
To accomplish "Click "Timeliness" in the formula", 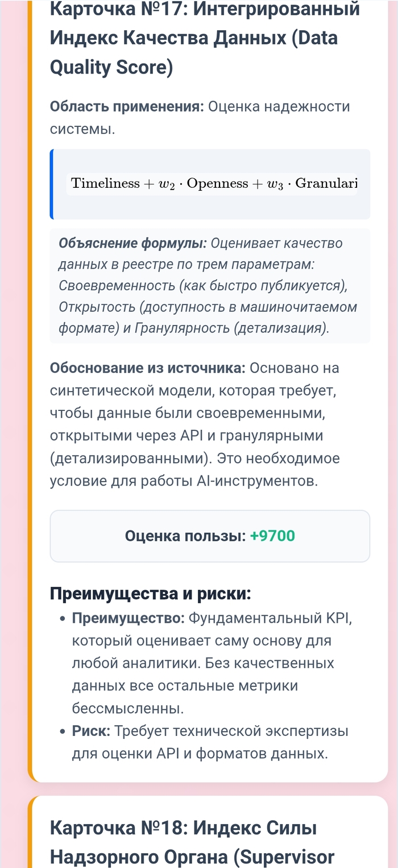I will pyautogui.click(x=105, y=184).
